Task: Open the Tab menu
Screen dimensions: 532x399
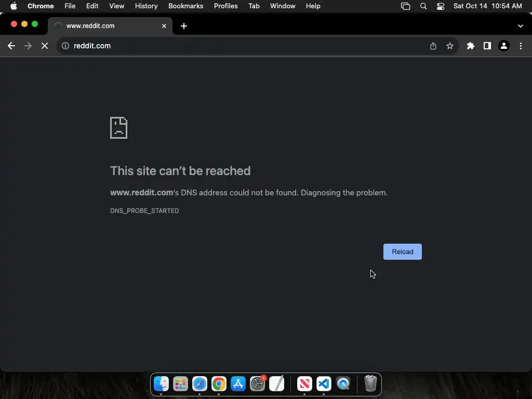Action: click(254, 6)
